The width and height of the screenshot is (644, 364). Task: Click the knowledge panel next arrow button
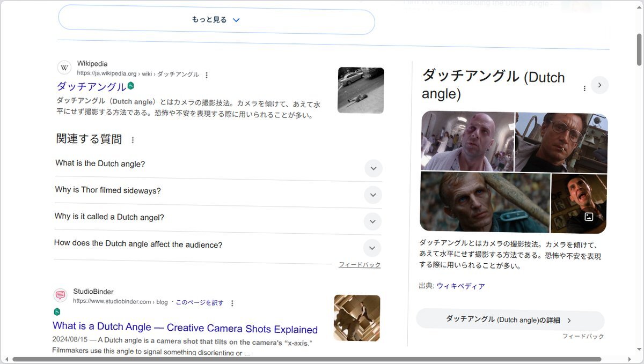point(599,85)
